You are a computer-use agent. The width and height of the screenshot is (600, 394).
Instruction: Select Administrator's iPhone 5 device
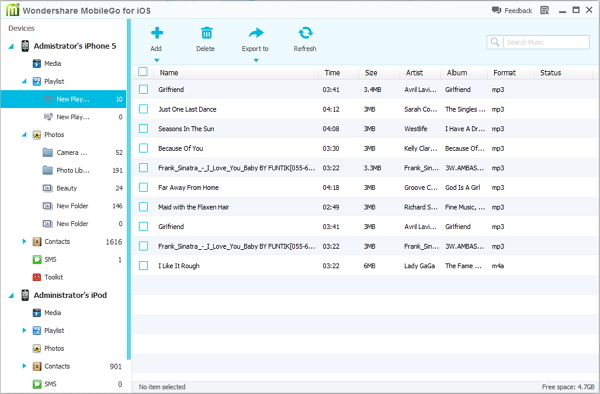(75, 46)
